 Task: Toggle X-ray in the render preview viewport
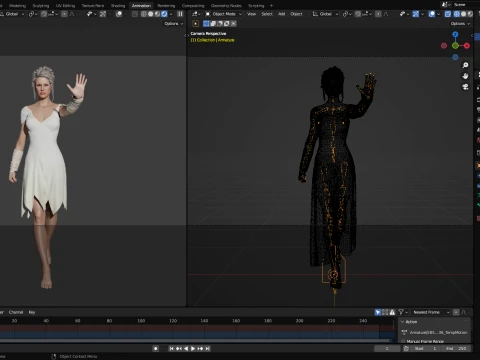click(135, 14)
